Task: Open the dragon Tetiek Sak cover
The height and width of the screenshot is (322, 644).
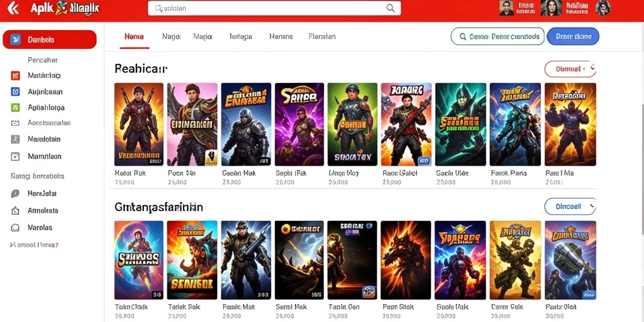Action: click(192, 260)
